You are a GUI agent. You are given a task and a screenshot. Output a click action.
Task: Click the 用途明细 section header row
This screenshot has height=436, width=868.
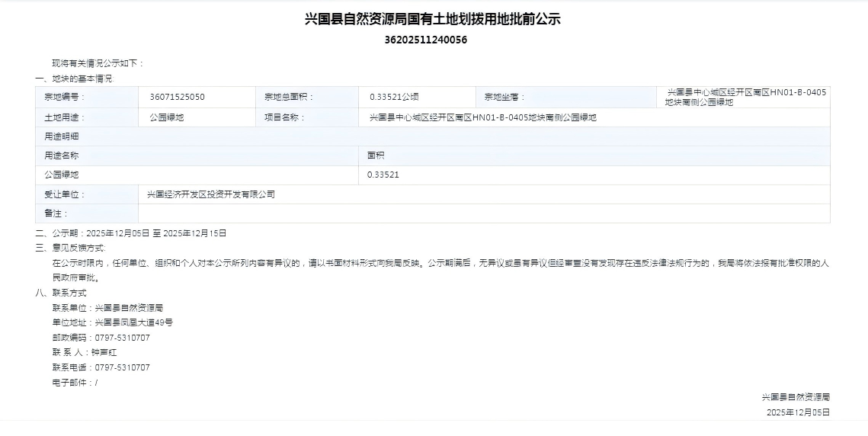coord(62,136)
